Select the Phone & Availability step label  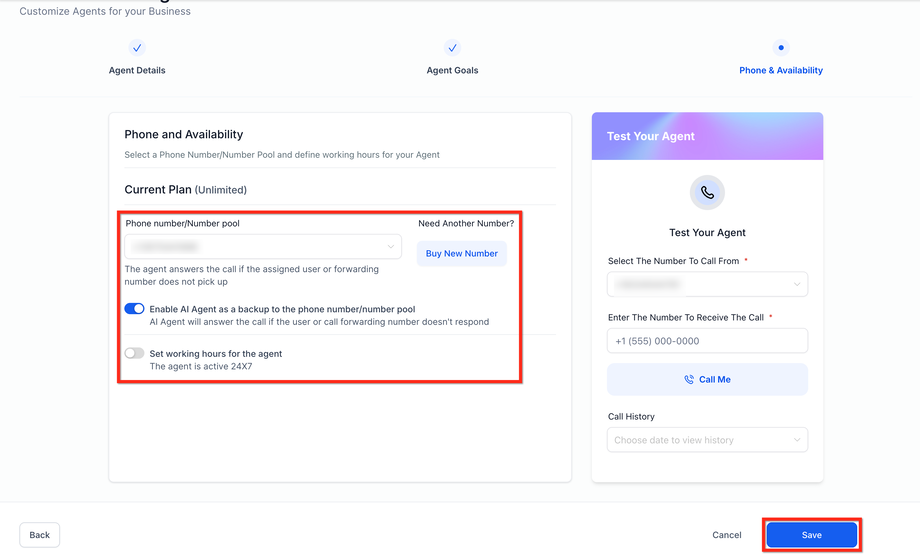[x=781, y=71]
